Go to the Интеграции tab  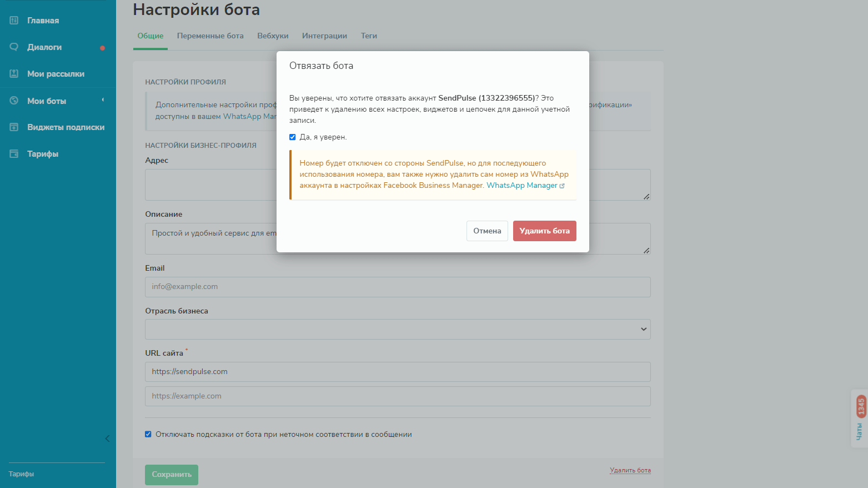click(x=324, y=36)
